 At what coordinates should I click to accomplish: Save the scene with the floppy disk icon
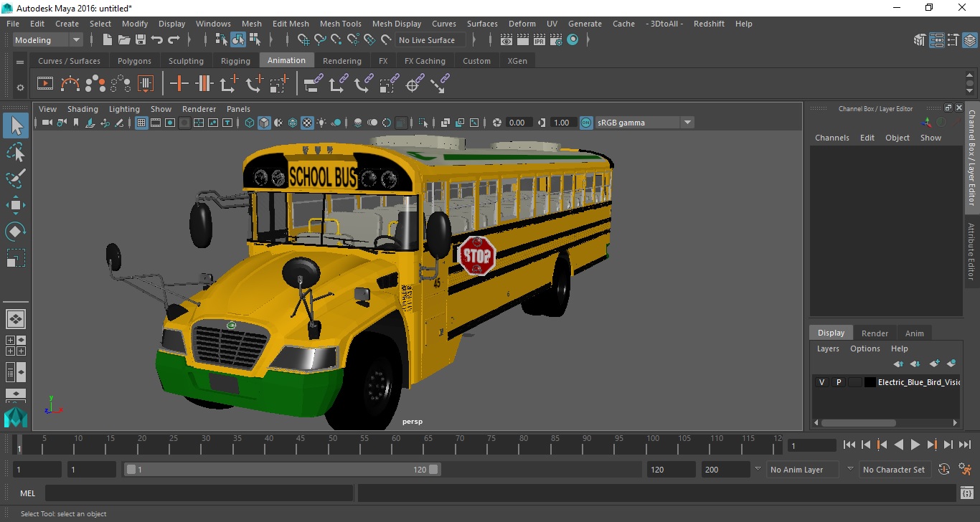(x=141, y=39)
